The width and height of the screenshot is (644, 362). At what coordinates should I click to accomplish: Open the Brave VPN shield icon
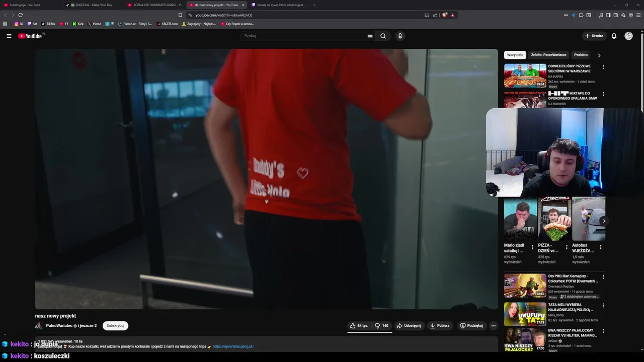click(631, 15)
